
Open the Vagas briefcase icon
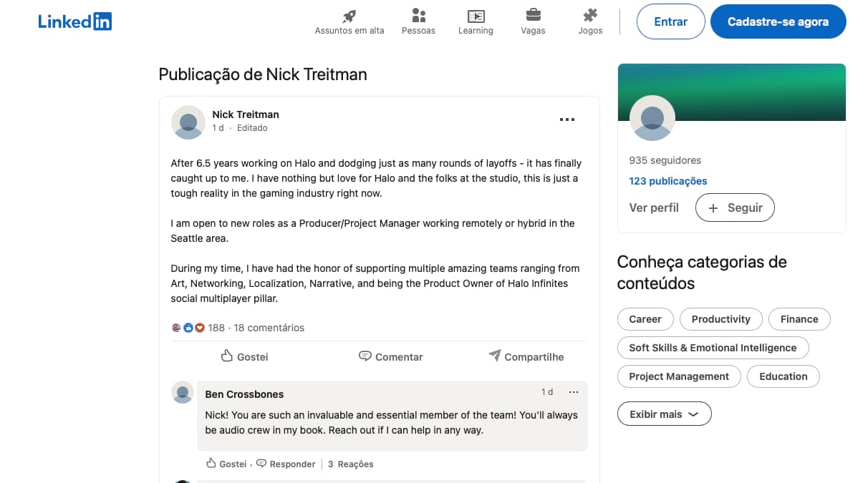533,15
